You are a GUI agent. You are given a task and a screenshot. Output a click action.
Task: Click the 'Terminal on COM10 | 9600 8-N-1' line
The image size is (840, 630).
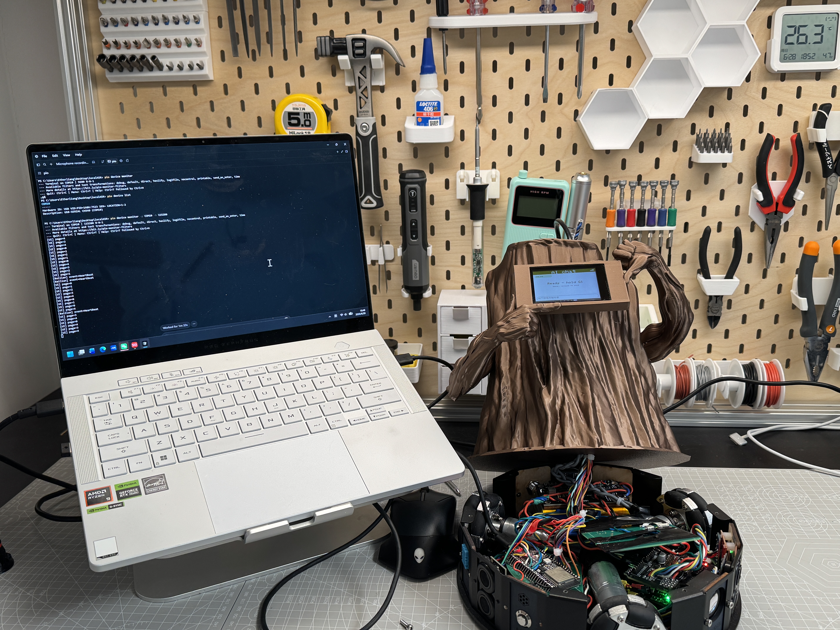point(67,183)
